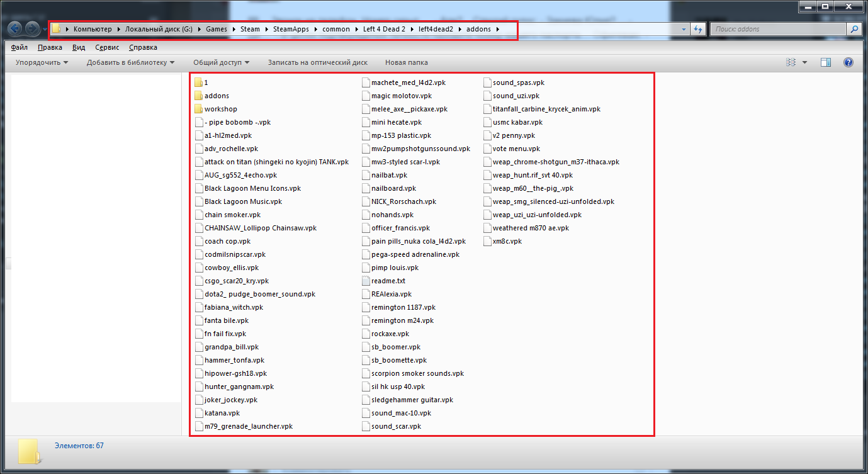Select the file name magic molotov.vpk
868x474 pixels.
[402, 96]
